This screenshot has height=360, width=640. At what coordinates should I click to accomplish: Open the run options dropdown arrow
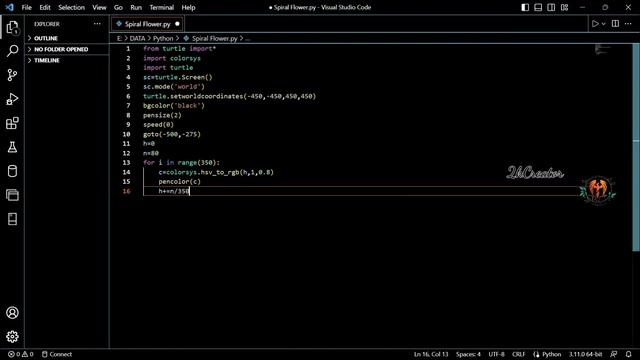point(604,24)
